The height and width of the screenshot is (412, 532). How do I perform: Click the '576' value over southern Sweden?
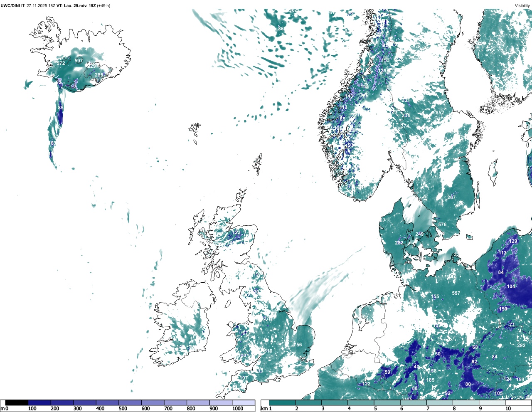tap(442, 225)
